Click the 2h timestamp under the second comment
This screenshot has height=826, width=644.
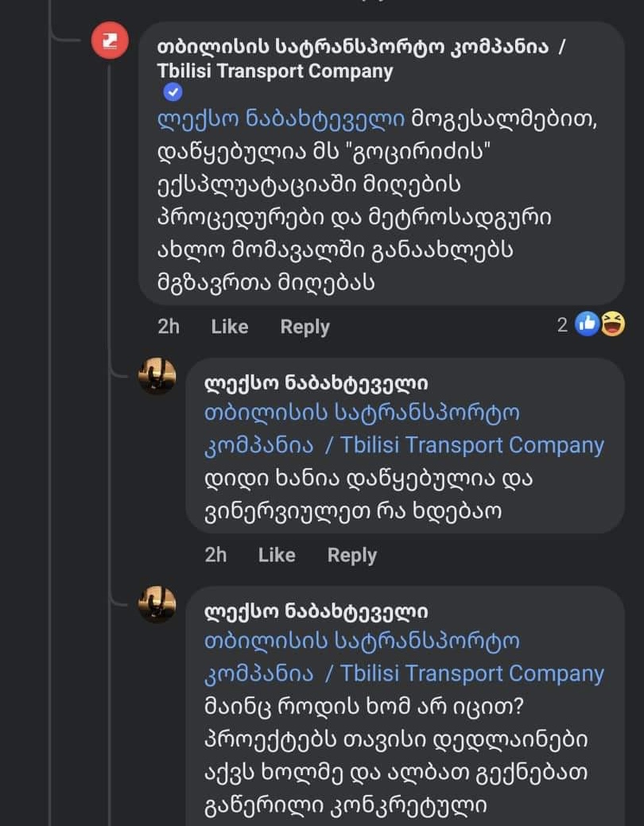215,555
